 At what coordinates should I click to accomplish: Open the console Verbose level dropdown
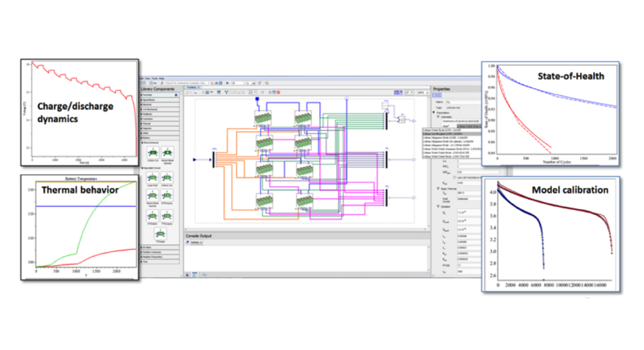click(x=195, y=242)
